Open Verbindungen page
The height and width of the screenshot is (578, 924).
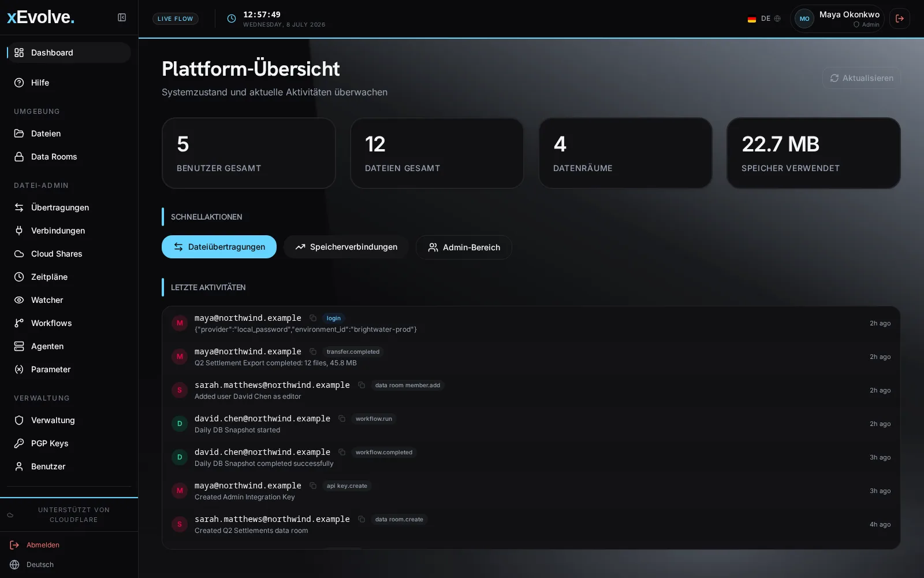(x=69, y=231)
